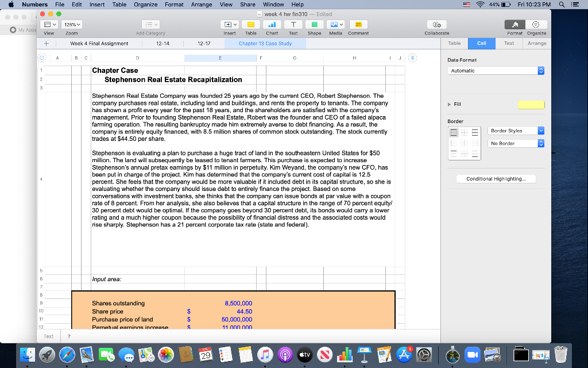588x368 pixels.
Task: Toggle the bottom-border option in the Border grid
Action: (x=474, y=155)
